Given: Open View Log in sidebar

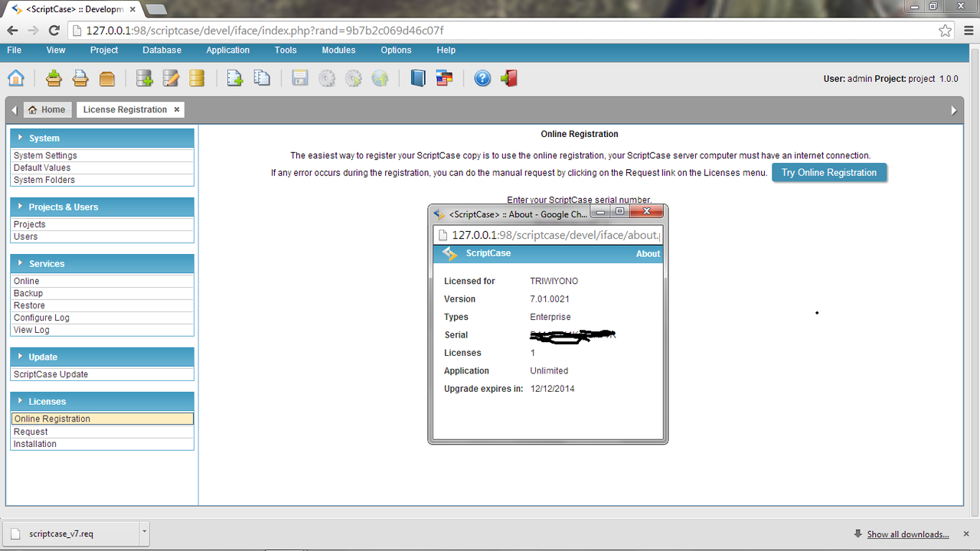Looking at the screenshot, I should click(x=102, y=330).
